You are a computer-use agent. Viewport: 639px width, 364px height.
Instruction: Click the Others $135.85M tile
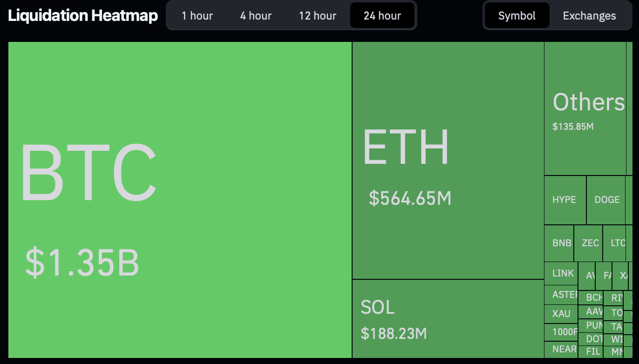point(585,109)
